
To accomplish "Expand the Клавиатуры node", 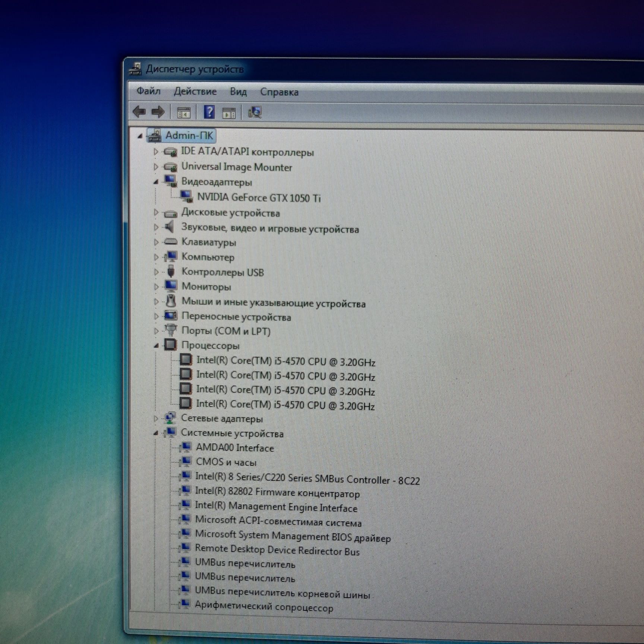I will tap(156, 242).
